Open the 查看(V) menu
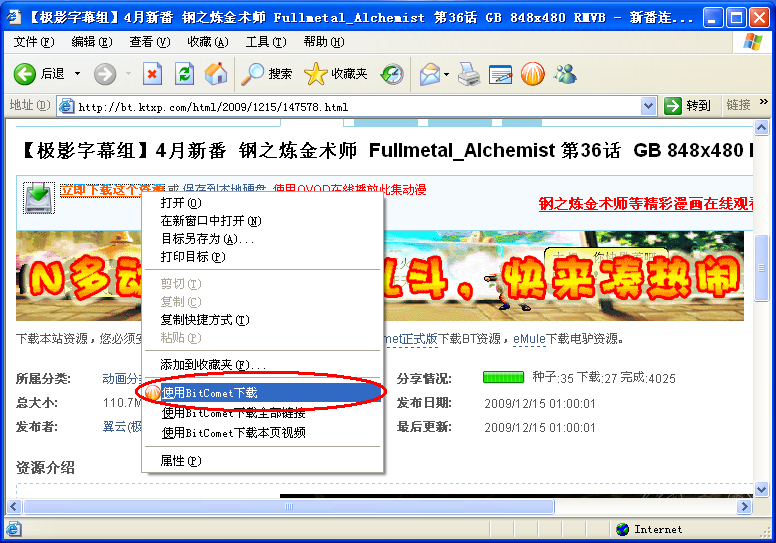 [149, 42]
